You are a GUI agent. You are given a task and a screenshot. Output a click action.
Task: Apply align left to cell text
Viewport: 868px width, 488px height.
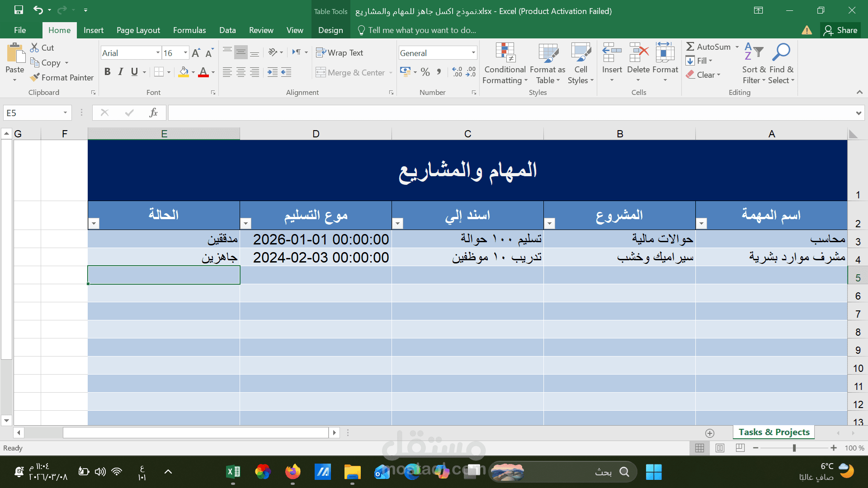point(227,72)
